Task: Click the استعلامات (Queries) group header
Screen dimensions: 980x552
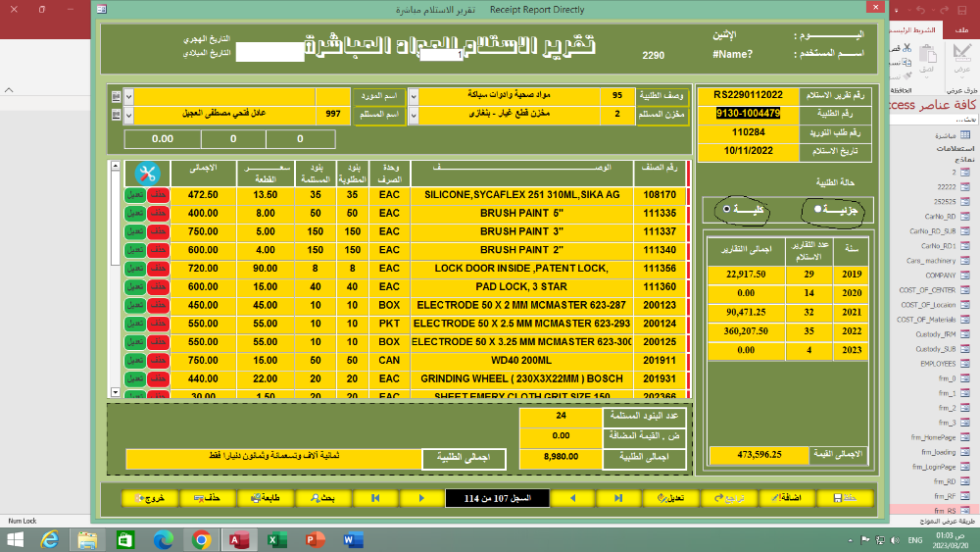Action: point(955,148)
